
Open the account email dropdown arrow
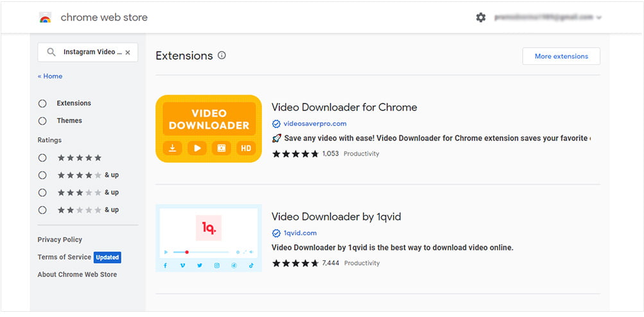pyautogui.click(x=599, y=17)
